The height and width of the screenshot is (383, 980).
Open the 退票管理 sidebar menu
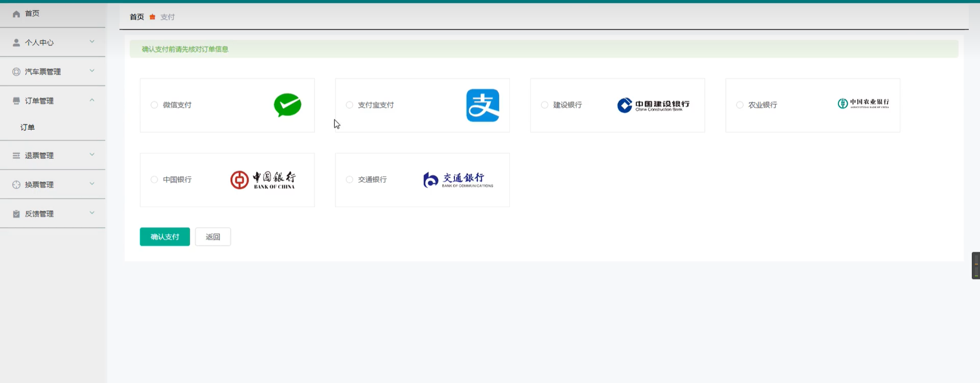(x=53, y=155)
